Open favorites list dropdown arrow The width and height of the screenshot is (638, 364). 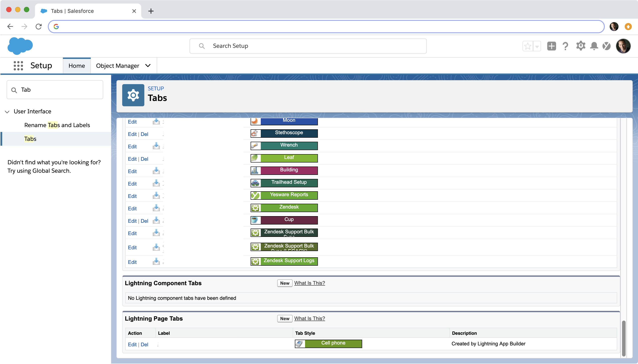pos(537,46)
